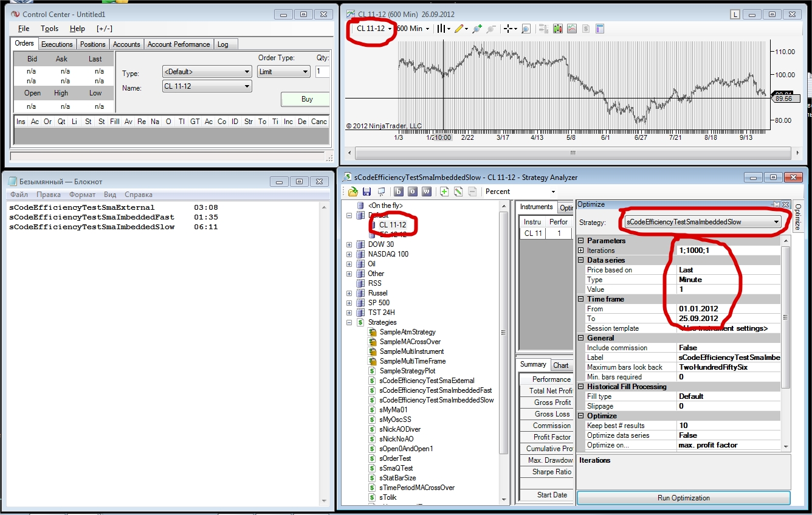
Task: Collapse the Default instrument list
Action: pyautogui.click(x=349, y=215)
